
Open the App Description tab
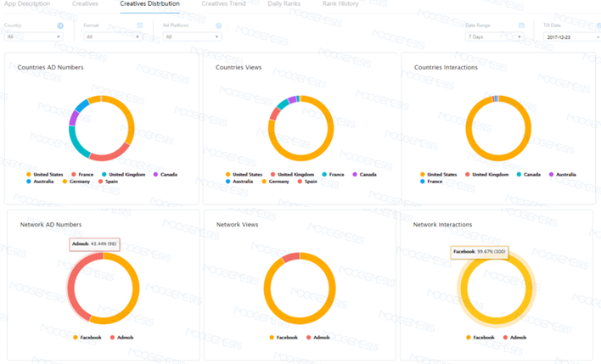(x=28, y=4)
